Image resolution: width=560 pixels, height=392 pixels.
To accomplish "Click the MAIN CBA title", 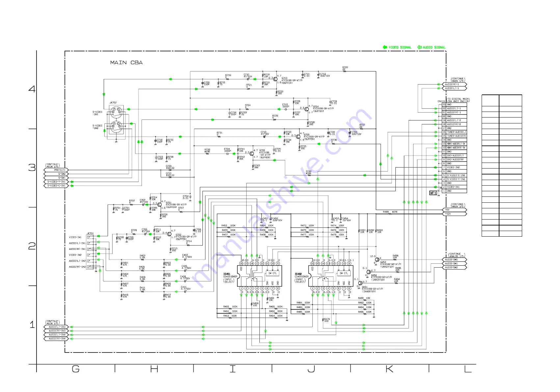I will pyautogui.click(x=126, y=63).
